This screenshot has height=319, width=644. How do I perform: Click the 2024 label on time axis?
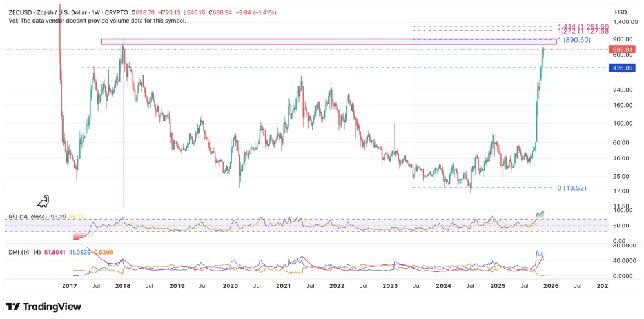click(x=443, y=285)
